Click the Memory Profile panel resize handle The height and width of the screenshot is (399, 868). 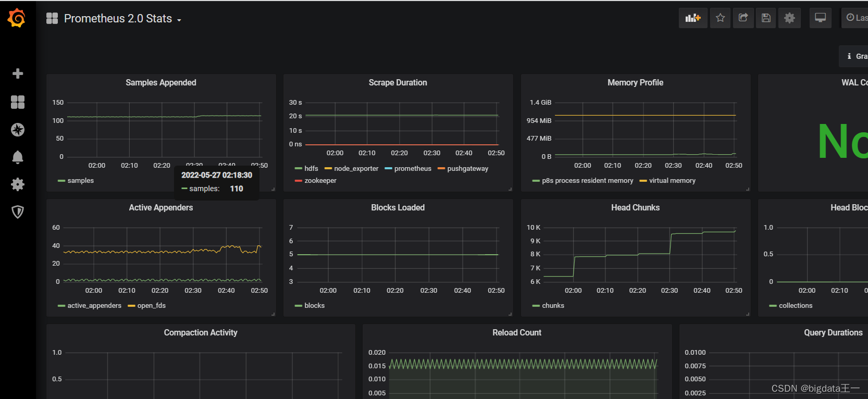pyautogui.click(x=748, y=189)
